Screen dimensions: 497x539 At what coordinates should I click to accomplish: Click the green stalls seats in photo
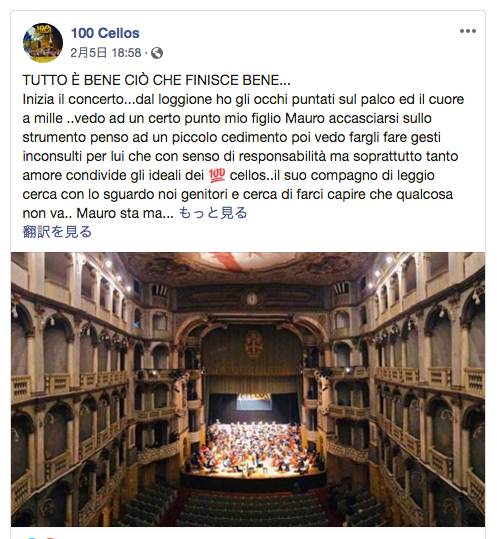(x=252, y=508)
